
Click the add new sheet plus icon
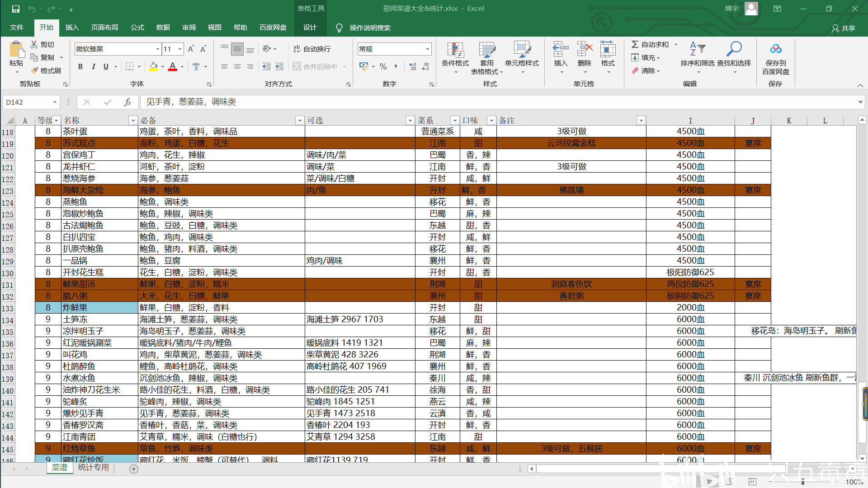pos(134,469)
